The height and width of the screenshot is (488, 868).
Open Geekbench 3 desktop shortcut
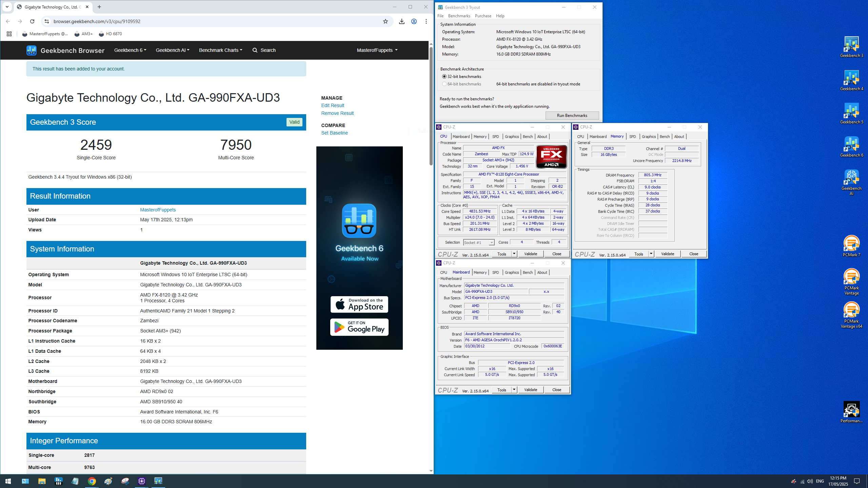(x=851, y=47)
